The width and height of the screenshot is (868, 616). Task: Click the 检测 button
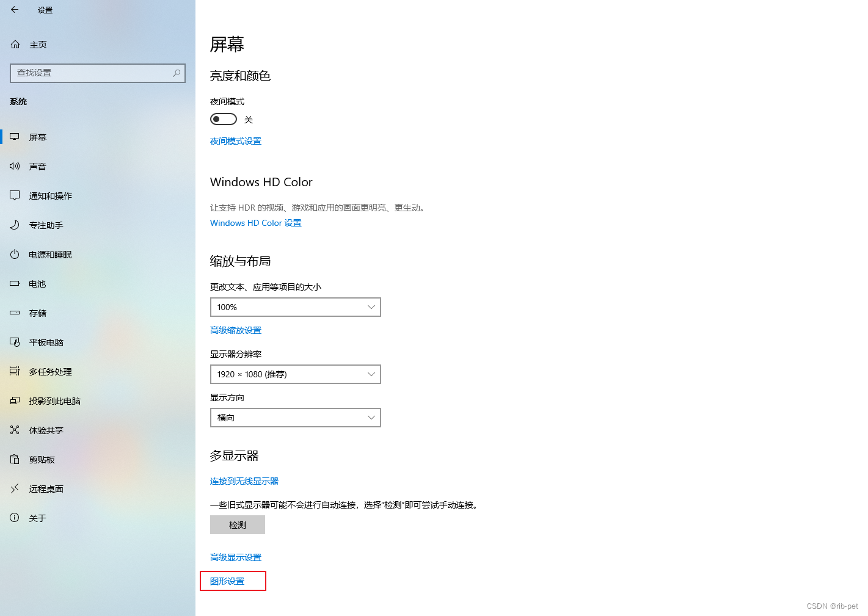[238, 525]
